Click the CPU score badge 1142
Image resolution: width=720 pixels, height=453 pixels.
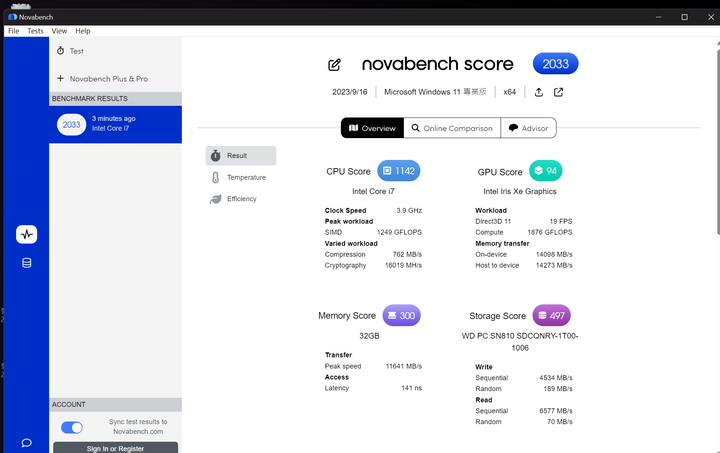(x=399, y=171)
